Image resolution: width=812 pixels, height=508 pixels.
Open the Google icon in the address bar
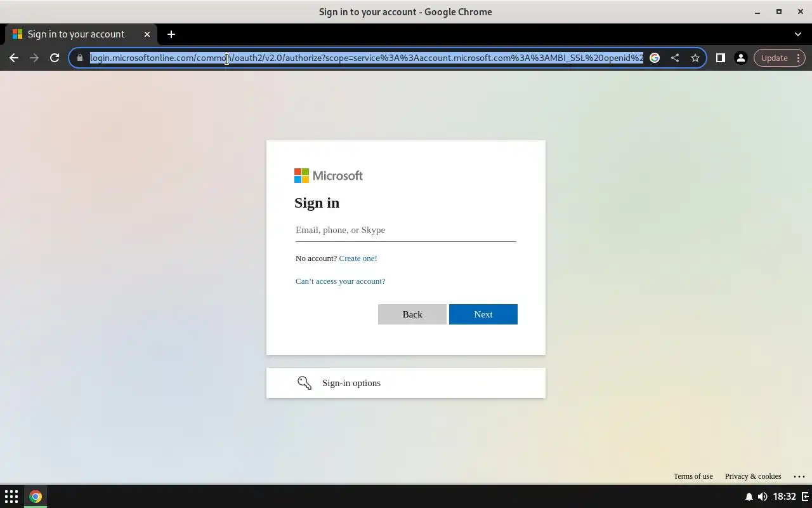tap(655, 58)
